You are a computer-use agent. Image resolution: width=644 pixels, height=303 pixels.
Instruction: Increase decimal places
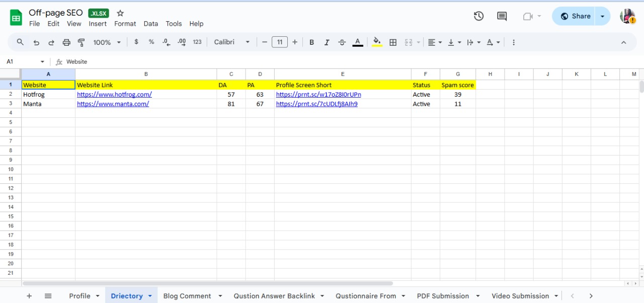(182, 42)
